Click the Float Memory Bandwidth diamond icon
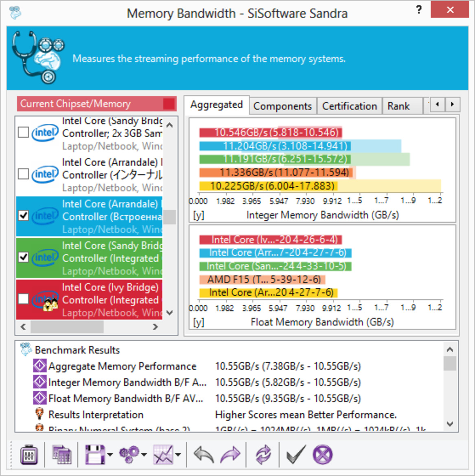 pos(40,398)
